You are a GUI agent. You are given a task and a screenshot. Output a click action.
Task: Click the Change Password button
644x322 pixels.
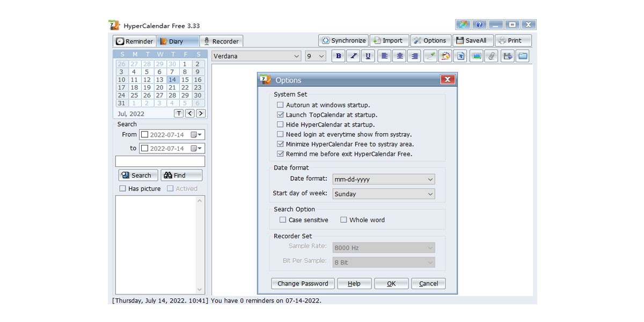click(x=303, y=283)
